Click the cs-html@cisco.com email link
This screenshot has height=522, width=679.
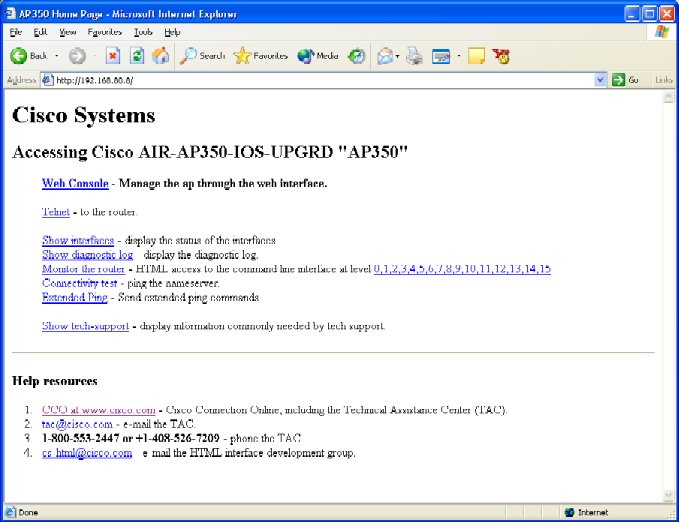coord(87,453)
